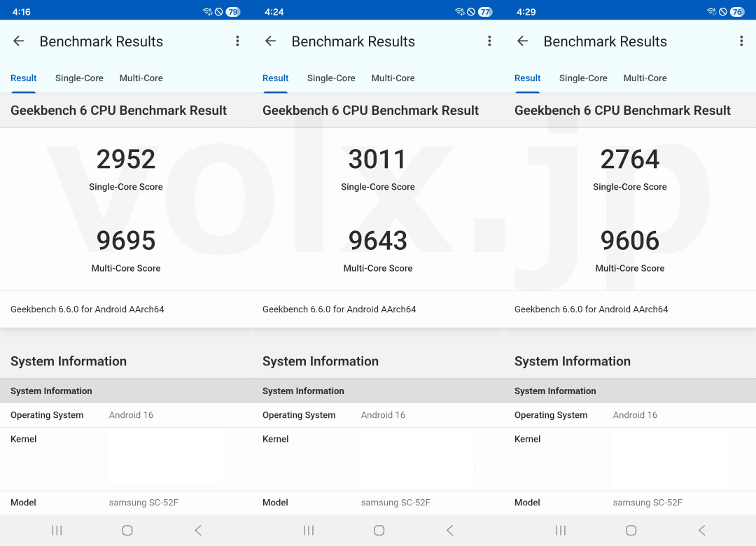Viewport: 756px width, 546px height.
Task: Select Result tab on the 4:24 screen
Action: [275, 78]
